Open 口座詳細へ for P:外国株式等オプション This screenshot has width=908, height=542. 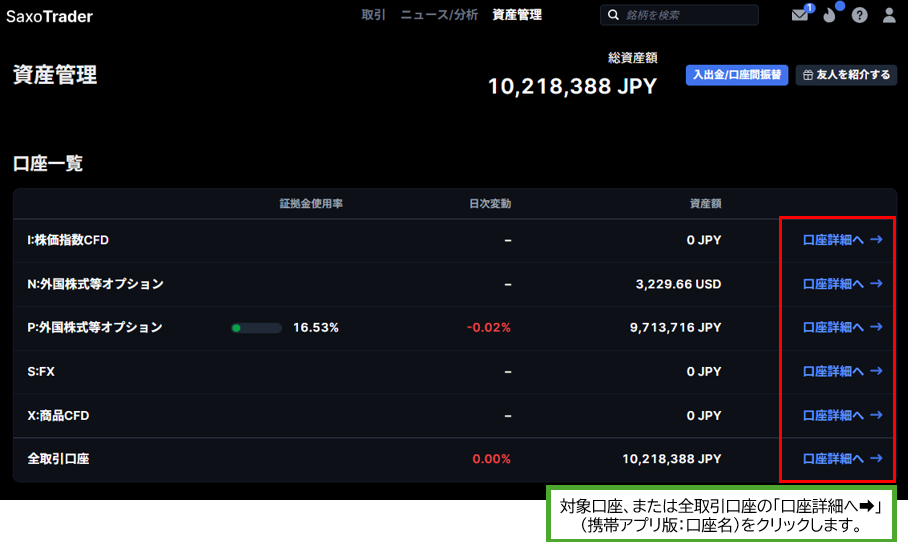tap(843, 327)
